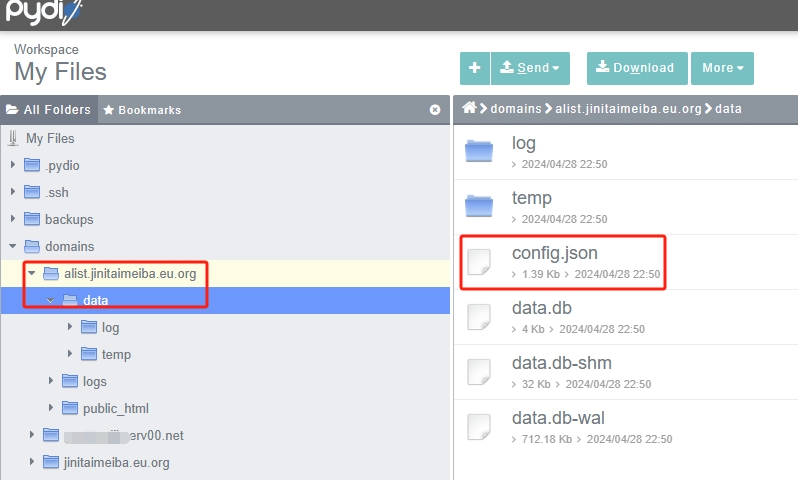Click the plus new-item button

pyautogui.click(x=474, y=68)
